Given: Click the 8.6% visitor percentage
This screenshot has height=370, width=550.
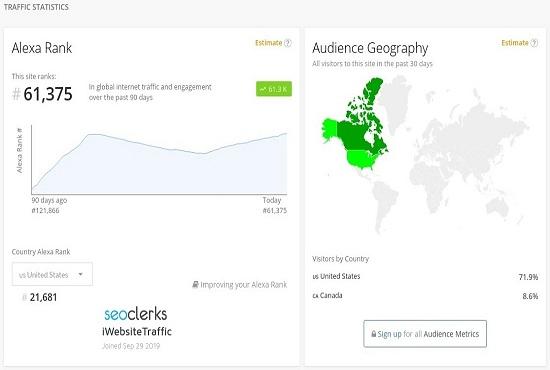Looking at the screenshot, I should point(530,296).
